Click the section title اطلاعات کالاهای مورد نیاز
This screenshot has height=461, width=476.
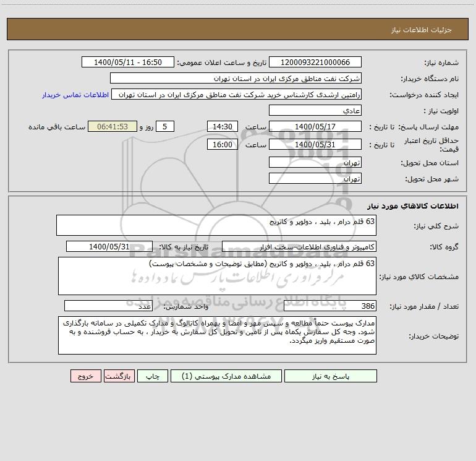[413, 206]
